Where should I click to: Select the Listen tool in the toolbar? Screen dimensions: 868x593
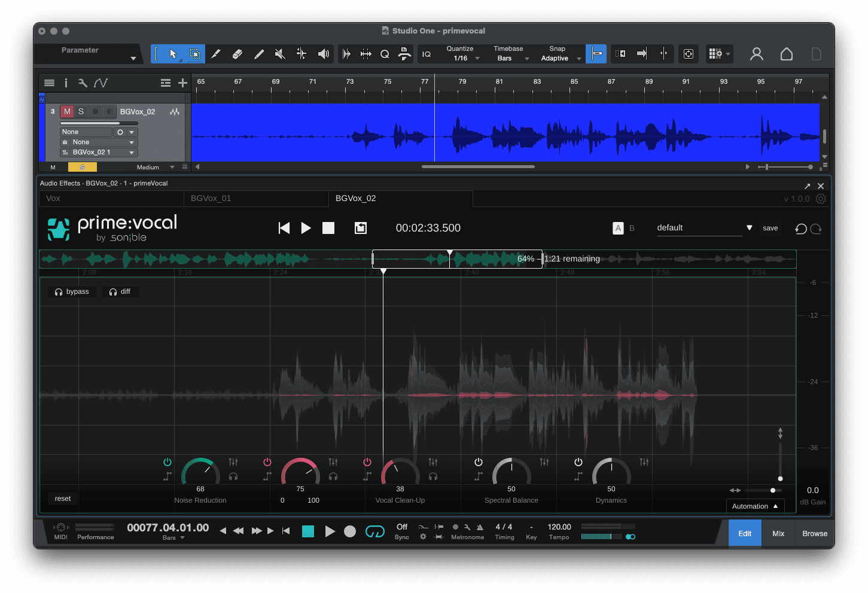(324, 53)
